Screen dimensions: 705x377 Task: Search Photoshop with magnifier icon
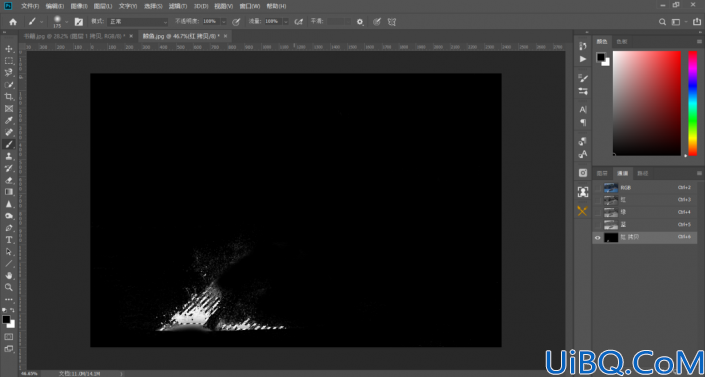(x=662, y=22)
